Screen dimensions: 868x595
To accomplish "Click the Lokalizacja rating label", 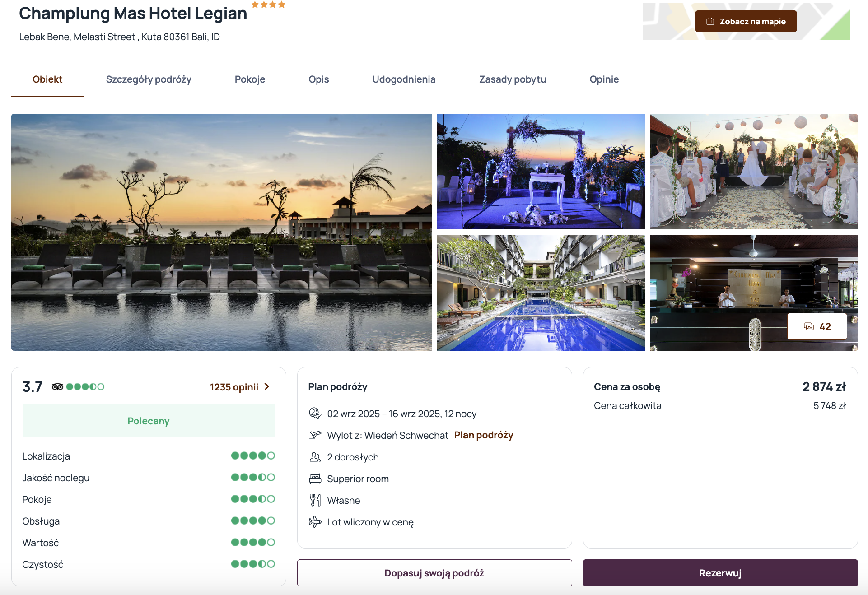I will [x=46, y=456].
